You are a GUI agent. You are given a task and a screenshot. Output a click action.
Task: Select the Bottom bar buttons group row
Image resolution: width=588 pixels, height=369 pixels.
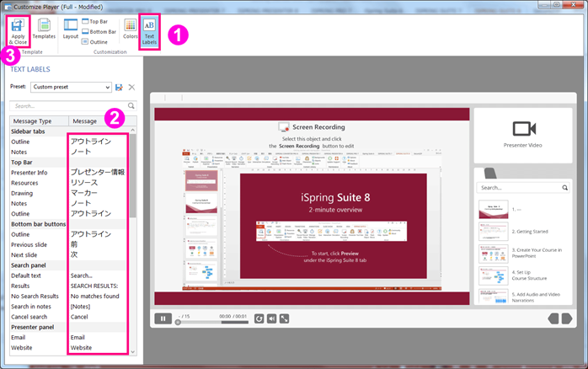[x=70, y=224]
